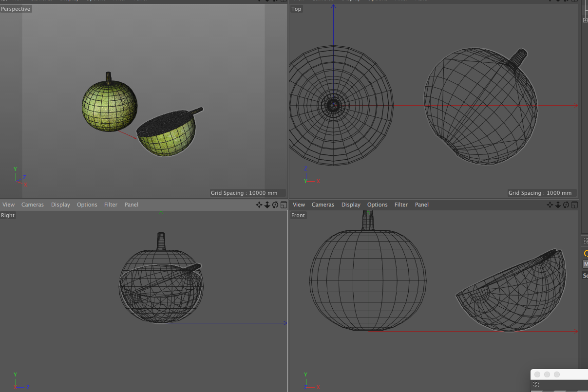This screenshot has width=588, height=392.
Task: Open the Cameras dropdown in the Right viewport
Action: pyautogui.click(x=33, y=205)
